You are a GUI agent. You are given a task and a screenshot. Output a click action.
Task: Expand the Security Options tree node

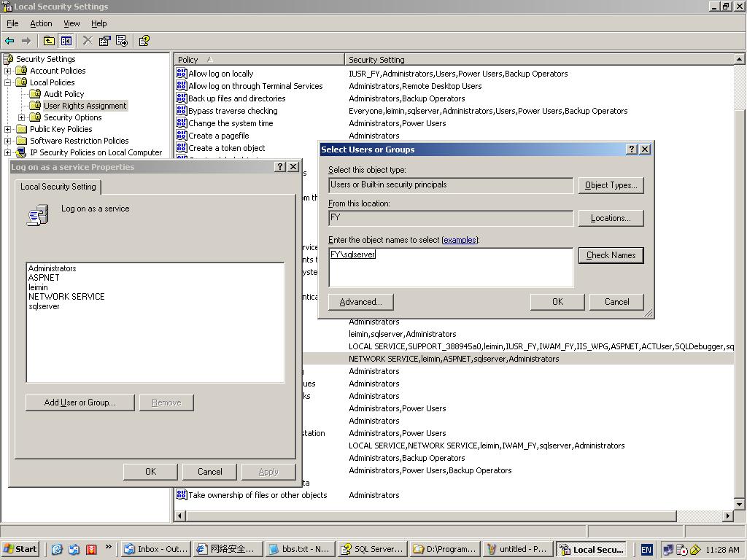point(22,117)
